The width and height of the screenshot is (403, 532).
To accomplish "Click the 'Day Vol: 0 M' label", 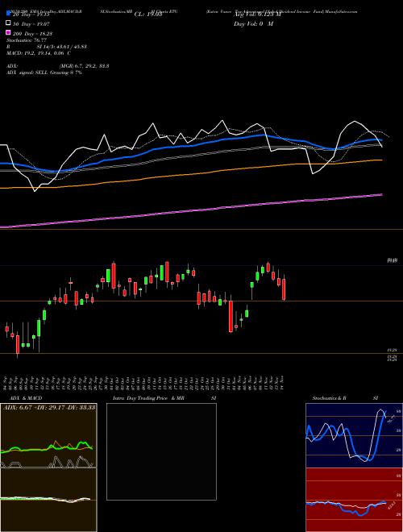I will point(253,23).
